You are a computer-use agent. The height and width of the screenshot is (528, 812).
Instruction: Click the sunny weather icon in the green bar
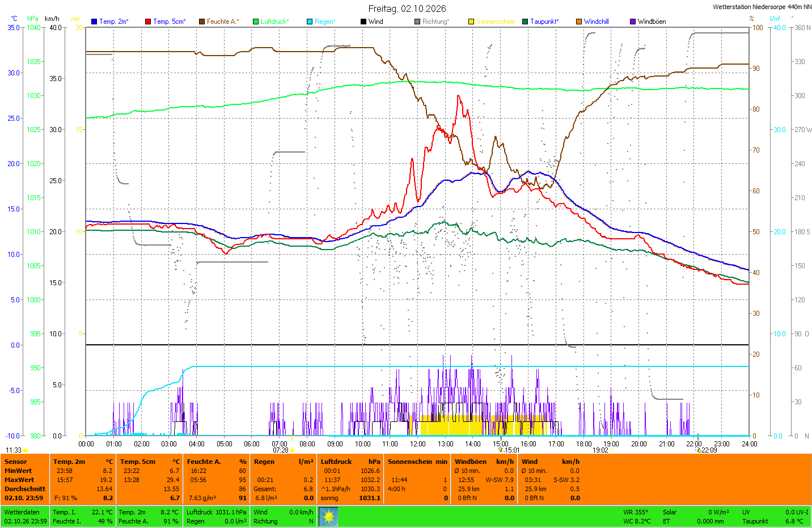tap(329, 517)
